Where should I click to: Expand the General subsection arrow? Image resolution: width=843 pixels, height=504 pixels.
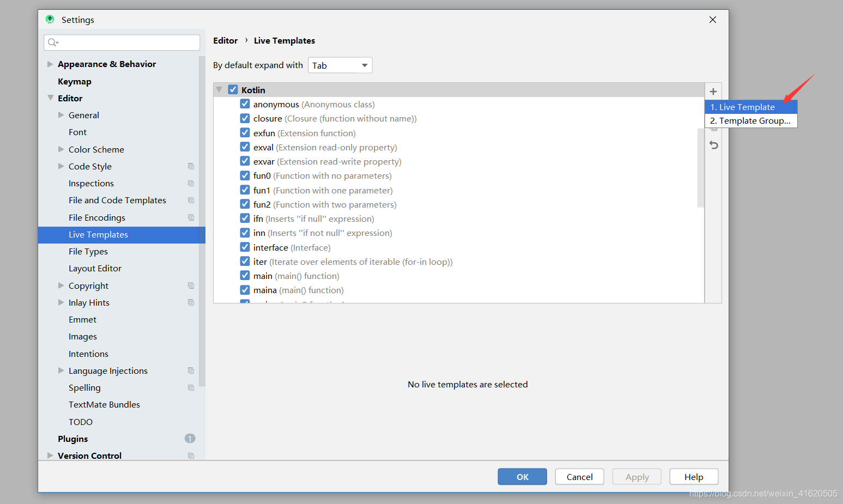coord(61,115)
